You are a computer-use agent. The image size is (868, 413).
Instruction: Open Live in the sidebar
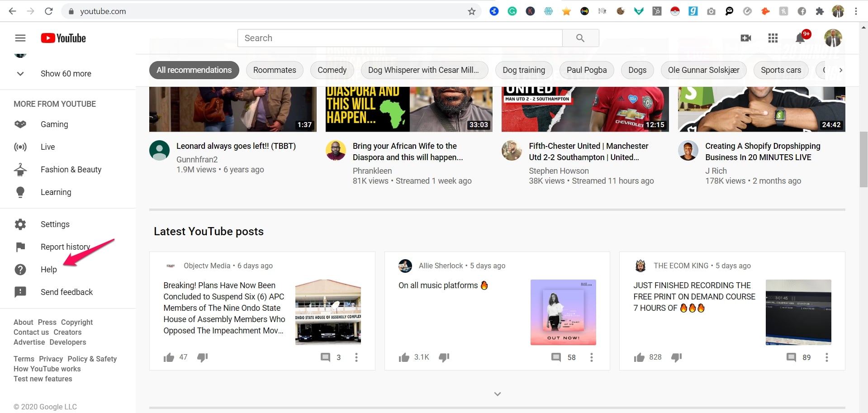click(68, 147)
